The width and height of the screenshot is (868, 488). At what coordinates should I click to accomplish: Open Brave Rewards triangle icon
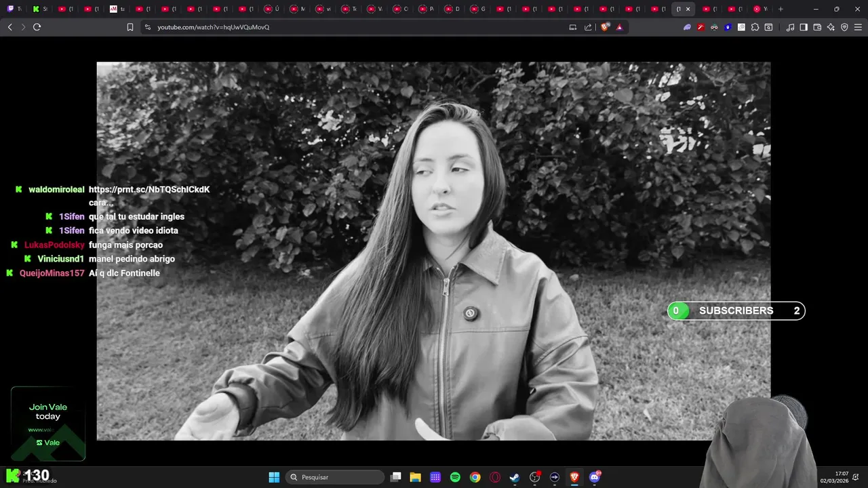coord(619,27)
